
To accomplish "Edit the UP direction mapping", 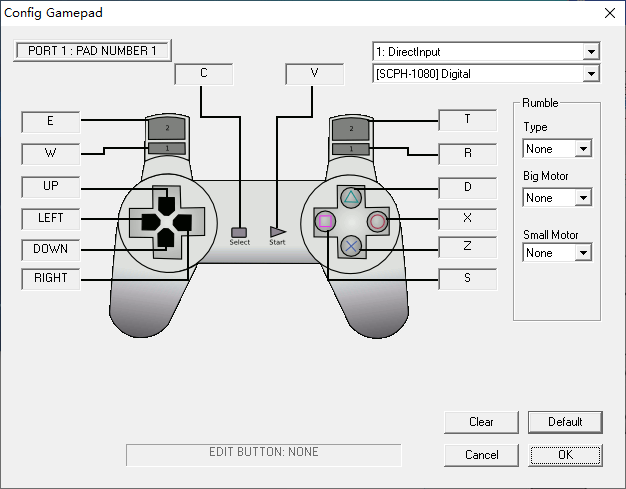I will click(x=51, y=187).
